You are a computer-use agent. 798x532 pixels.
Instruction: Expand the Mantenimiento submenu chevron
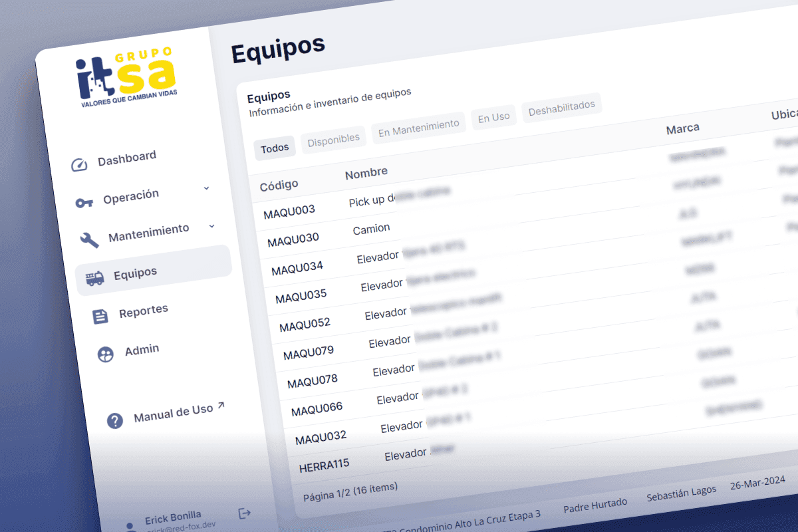point(211,227)
